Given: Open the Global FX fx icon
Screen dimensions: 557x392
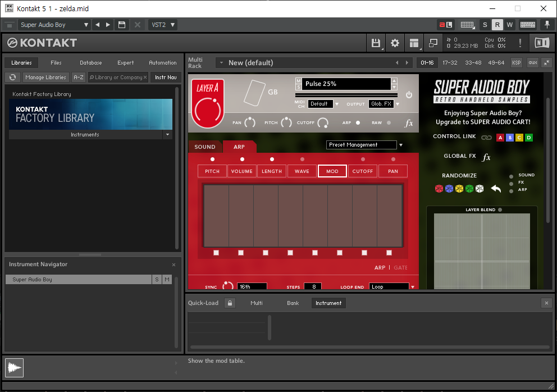Looking at the screenshot, I should tap(486, 157).
